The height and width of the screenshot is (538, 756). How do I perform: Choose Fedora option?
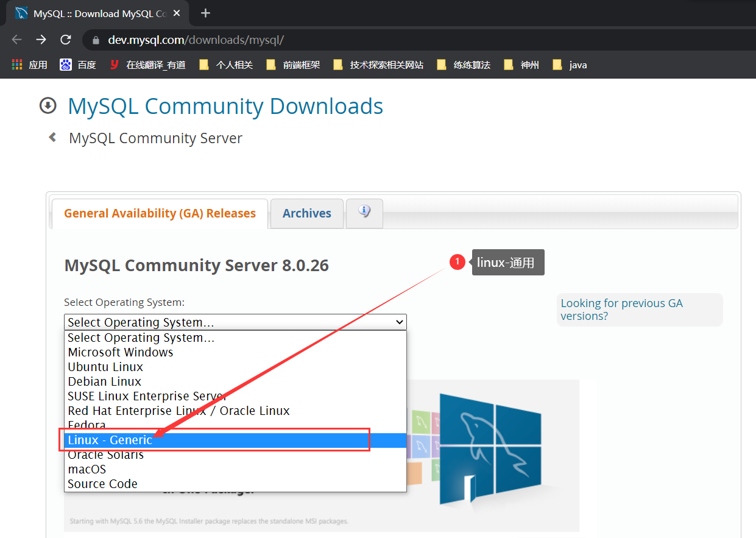[x=235, y=425]
